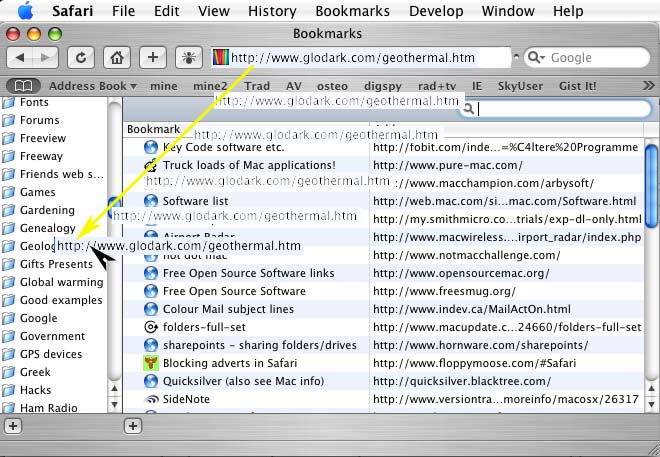Click the 'IE' bookmarks bar item
The height and width of the screenshot is (457, 660).
pos(477,86)
